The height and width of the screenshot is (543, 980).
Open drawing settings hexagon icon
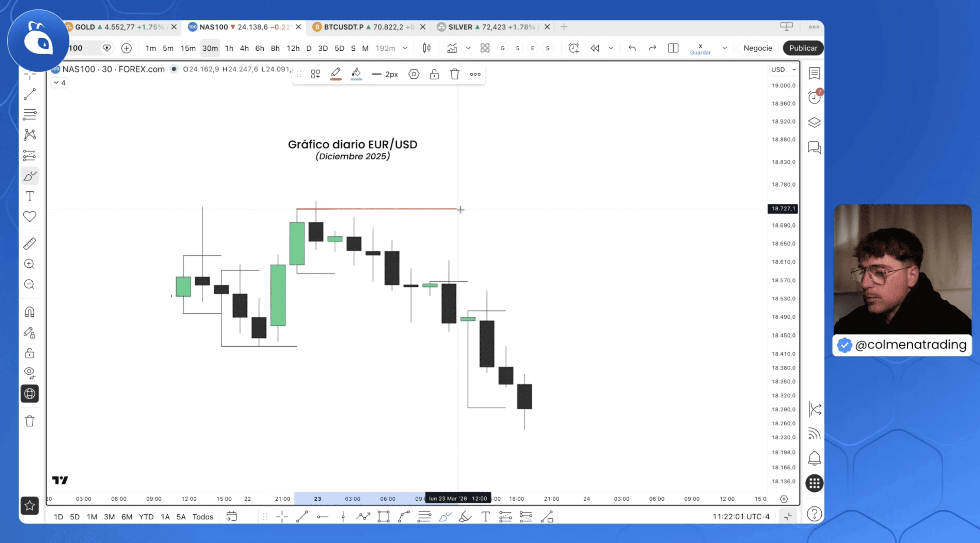coord(414,74)
